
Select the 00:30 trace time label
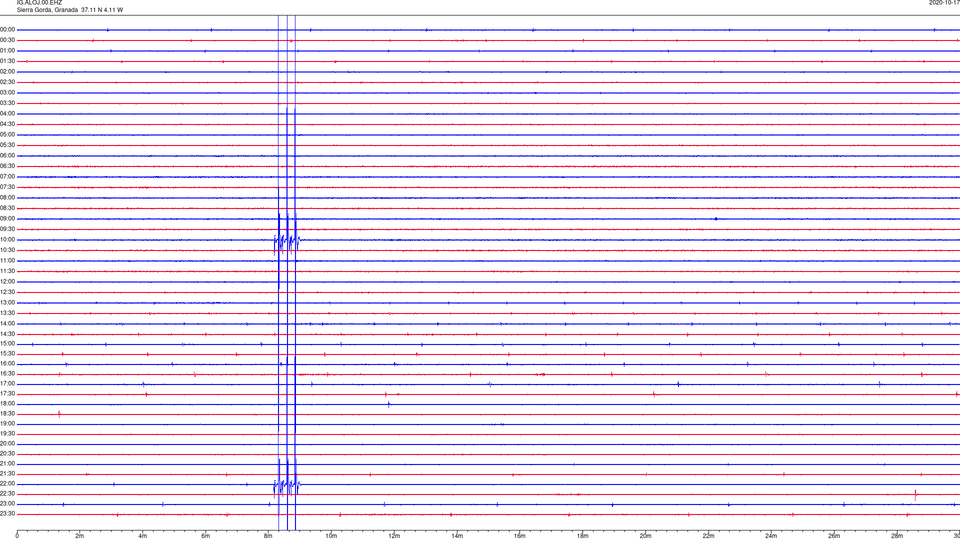click(x=7, y=40)
